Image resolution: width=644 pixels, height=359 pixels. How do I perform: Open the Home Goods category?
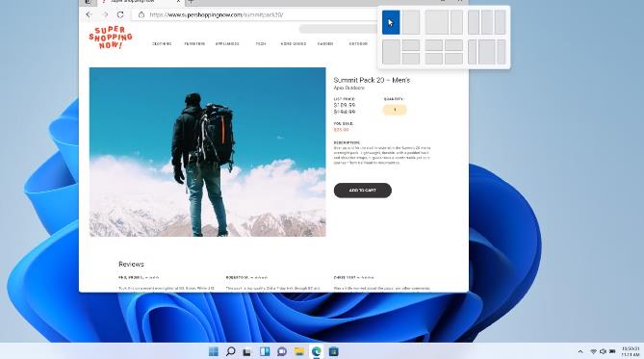[294, 43]
